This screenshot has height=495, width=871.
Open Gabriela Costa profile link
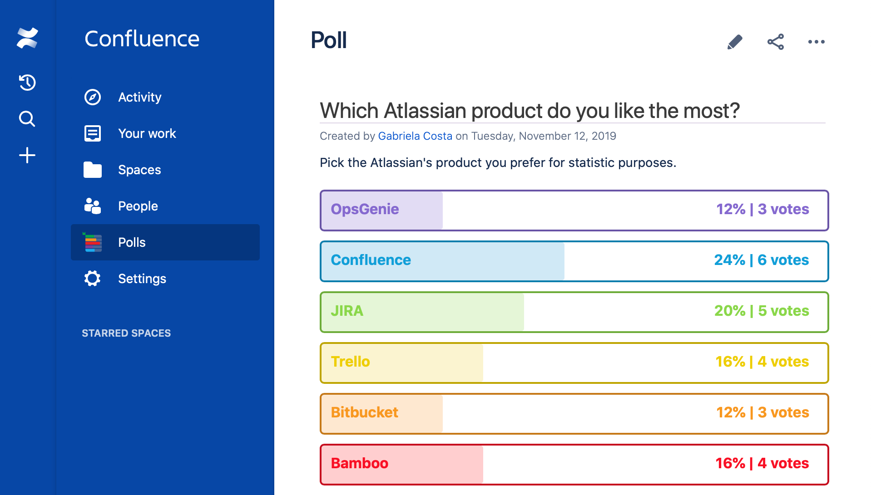415,136
